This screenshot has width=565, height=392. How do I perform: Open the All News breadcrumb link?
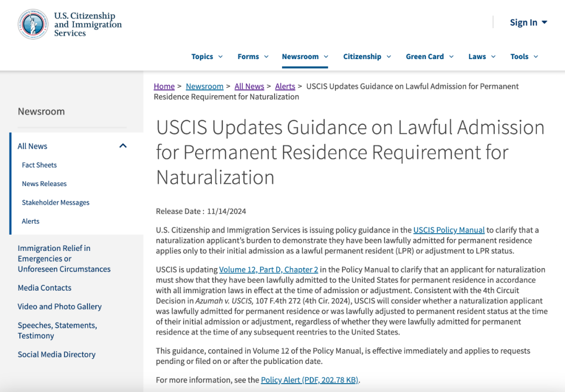(x=250, y=86)
